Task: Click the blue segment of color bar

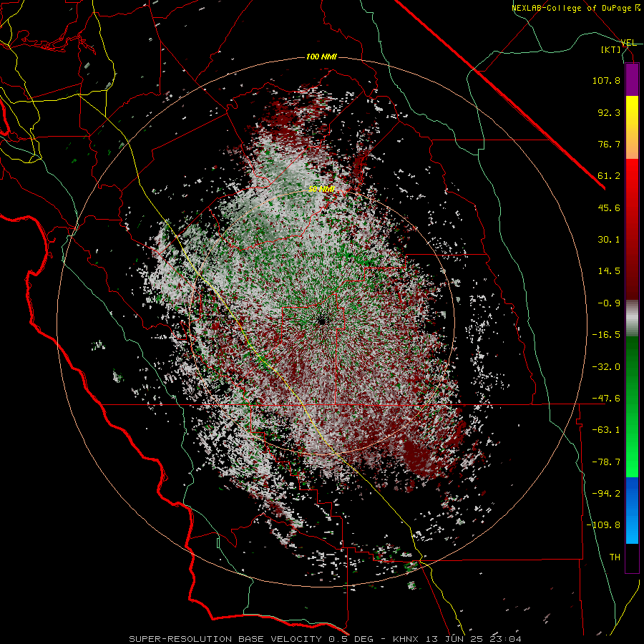Action: pyautogui.click(x=632, y=510)
